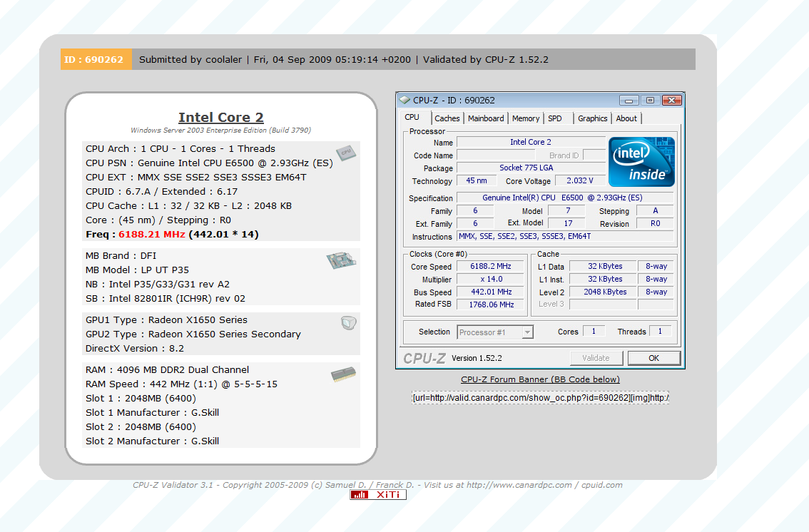The width and height of the screenshot is (809, 532).
Task: Click the RAM : 4096 MB DDR2 row
Action: pos(167,369)
